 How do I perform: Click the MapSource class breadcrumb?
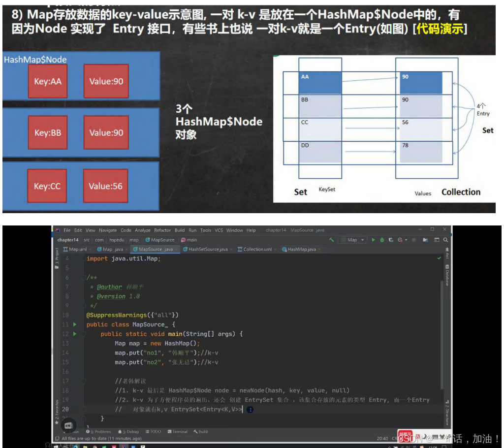pos(160,240)
